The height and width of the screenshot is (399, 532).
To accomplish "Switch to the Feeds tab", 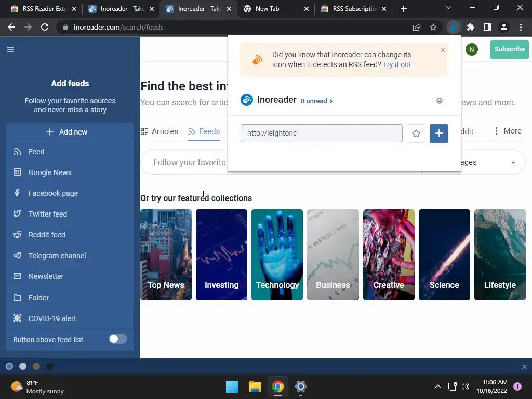I will 204,131.
